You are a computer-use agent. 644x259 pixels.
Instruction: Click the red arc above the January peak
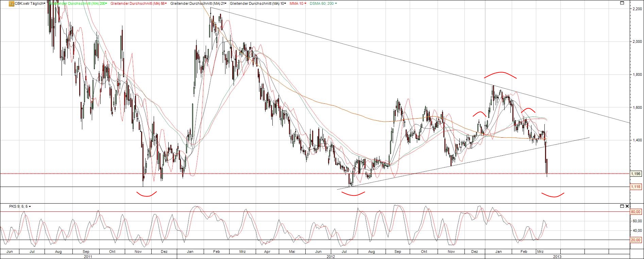501,73
